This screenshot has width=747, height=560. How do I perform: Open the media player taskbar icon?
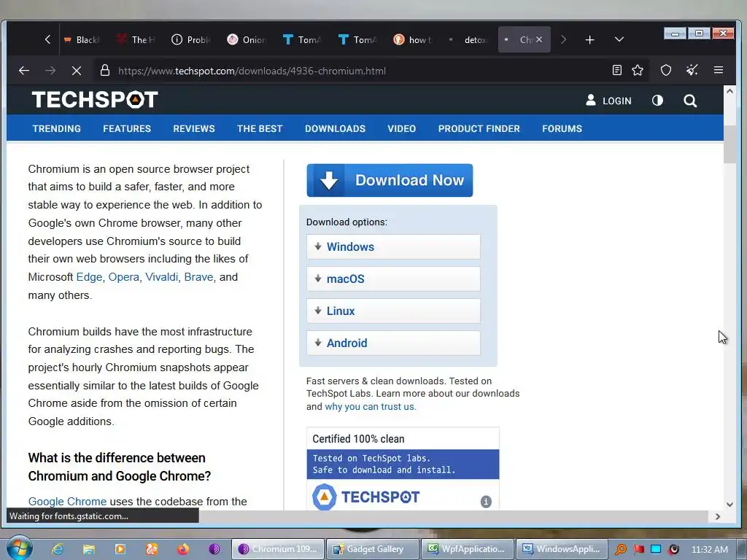click(120, 549)
